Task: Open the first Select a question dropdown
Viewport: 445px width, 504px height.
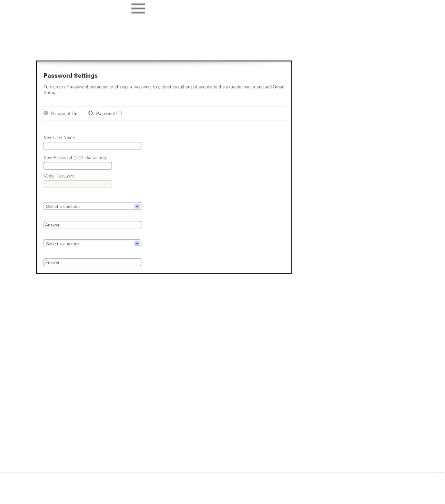Action: click(92, 206)
